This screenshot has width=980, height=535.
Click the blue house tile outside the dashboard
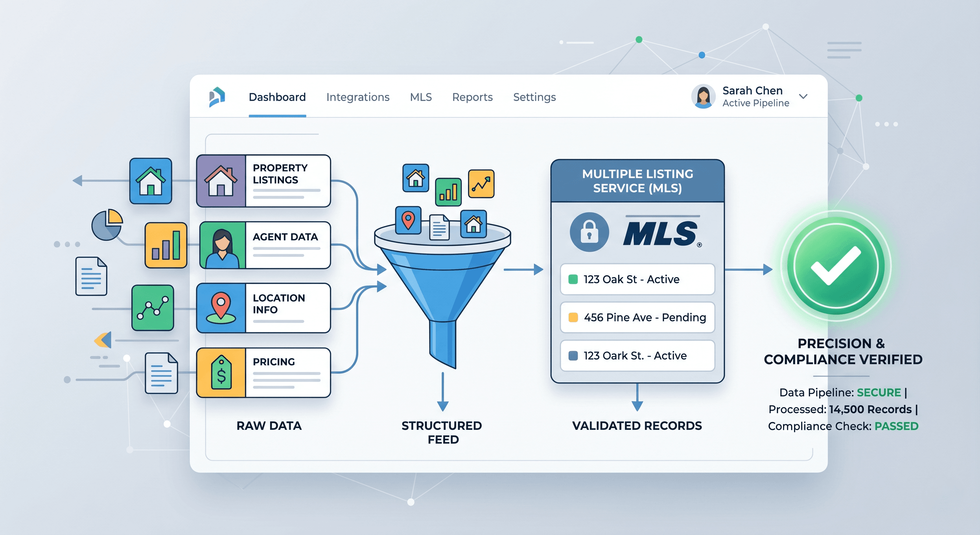[151, 181]
